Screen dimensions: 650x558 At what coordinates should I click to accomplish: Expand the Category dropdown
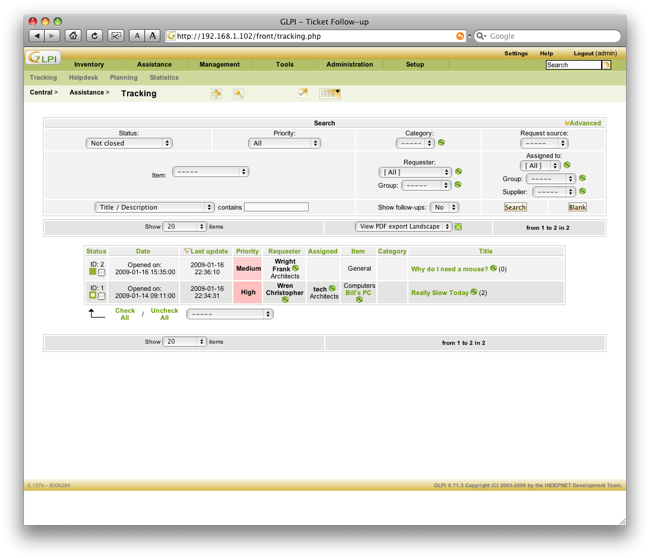(415, 143)
